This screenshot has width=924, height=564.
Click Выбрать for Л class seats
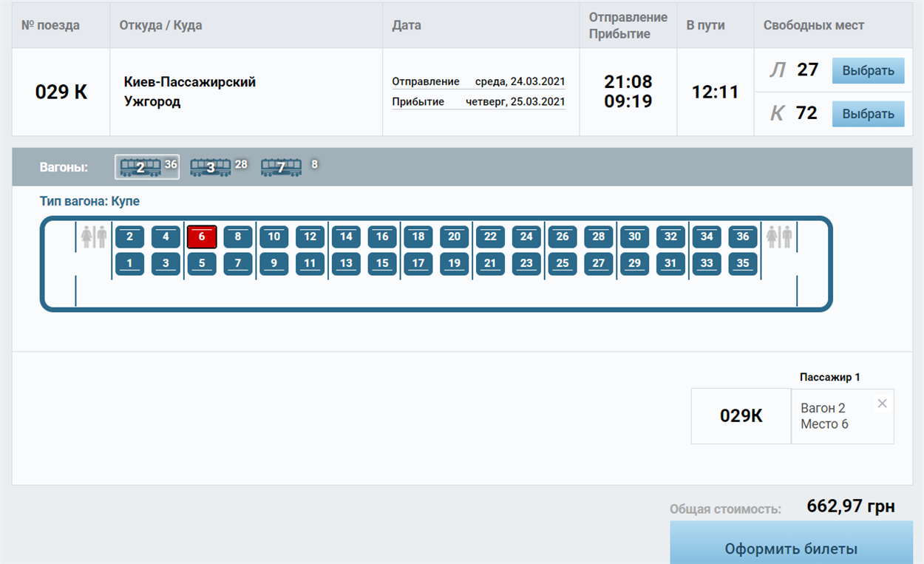[869, 71]
